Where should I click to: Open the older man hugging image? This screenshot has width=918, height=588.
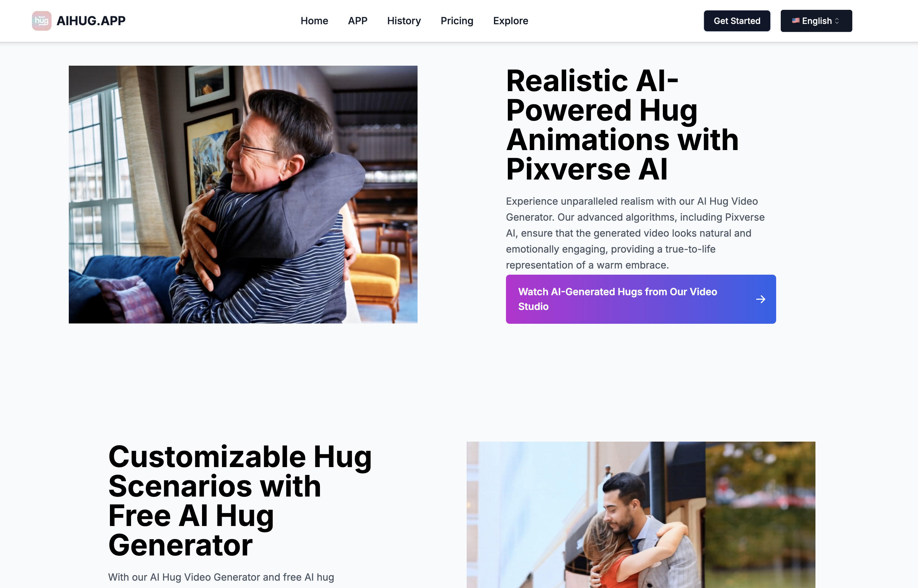click(x=243, y=194)
